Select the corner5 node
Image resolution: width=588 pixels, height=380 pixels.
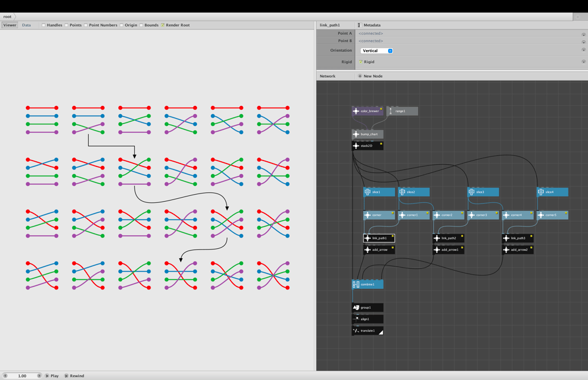pos(552,215)
